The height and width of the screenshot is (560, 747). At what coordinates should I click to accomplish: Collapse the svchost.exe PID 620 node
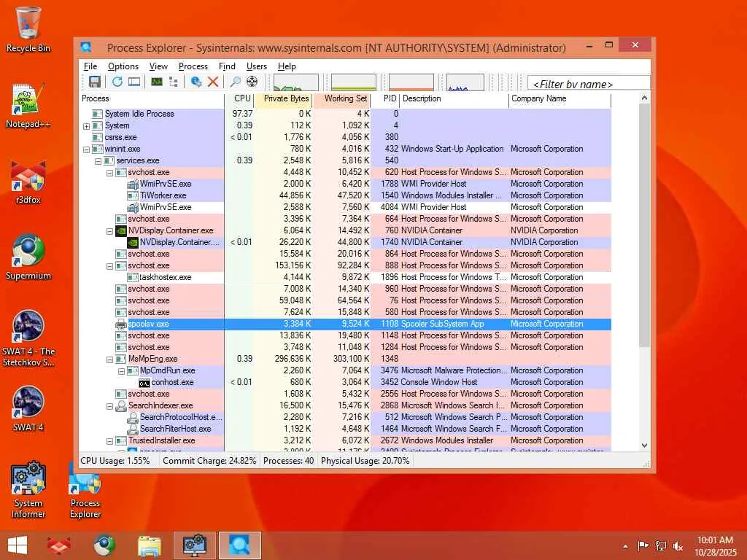coord(109,173)
